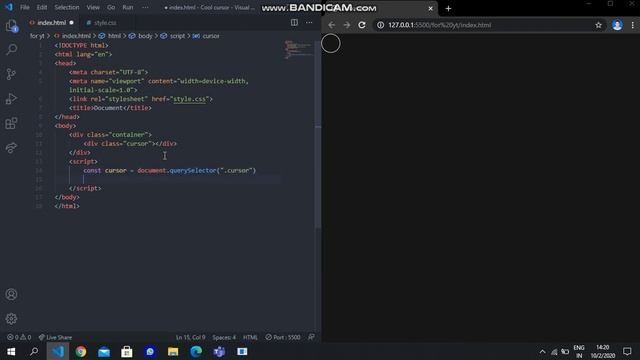This screenshot has height=360, width=640.
Task: Click the Ln 15, Col 9 position indicator
Action: pos(191,337)
